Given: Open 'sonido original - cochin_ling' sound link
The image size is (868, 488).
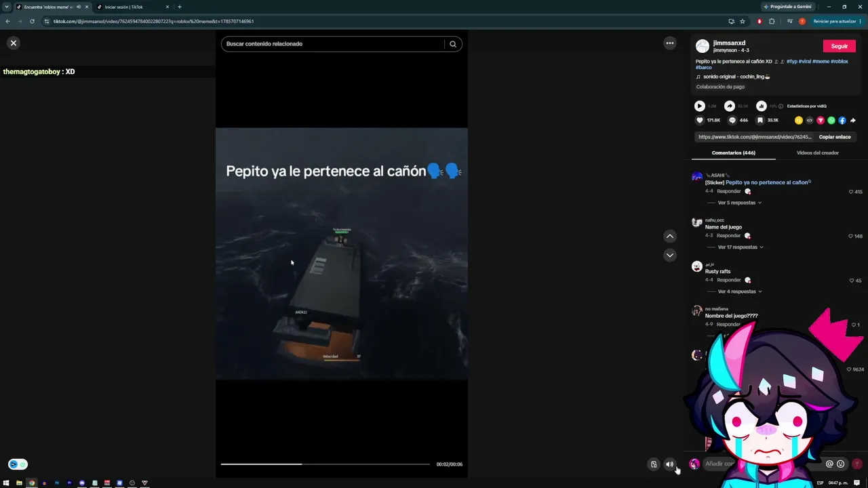Looking at the screenshot, I should click(x=736, y=77).
